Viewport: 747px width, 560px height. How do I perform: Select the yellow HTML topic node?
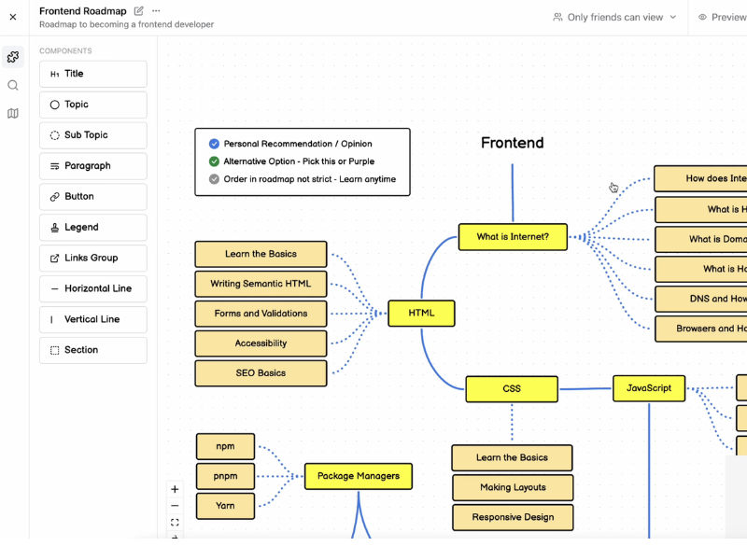point(421,314)
